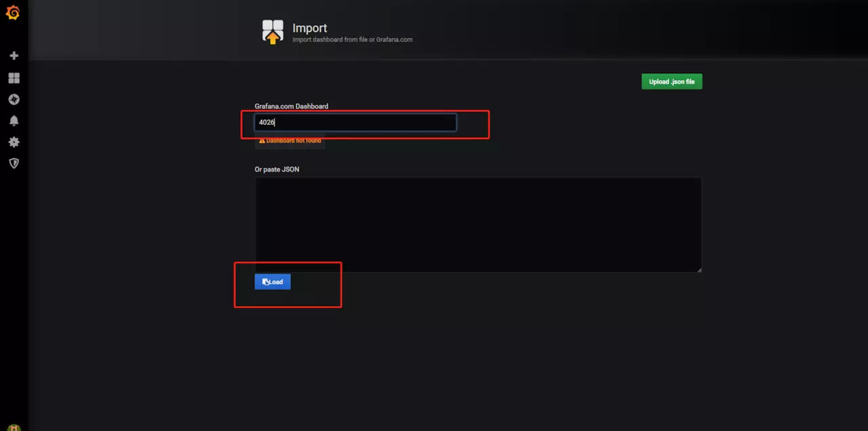Click the Upload .json file button

[x=671, y=81]
